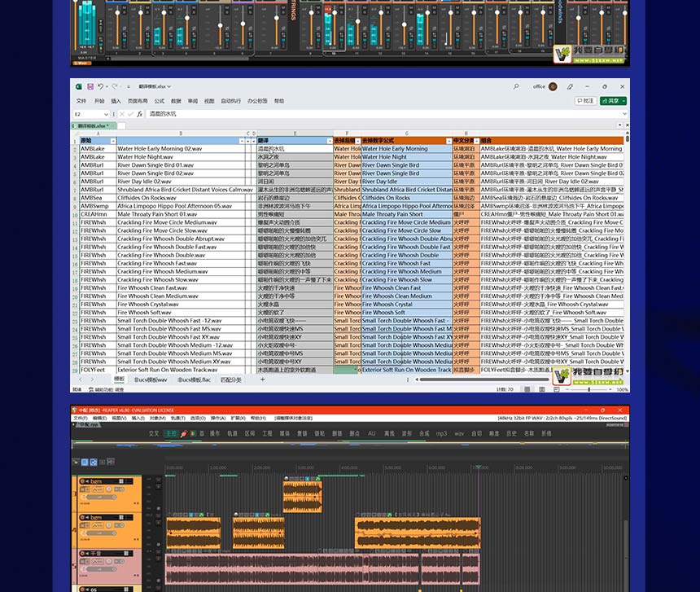Screen dimensions: 700x592
Task: Click the Excel save icon in title bar
Action: pos(89,86)
